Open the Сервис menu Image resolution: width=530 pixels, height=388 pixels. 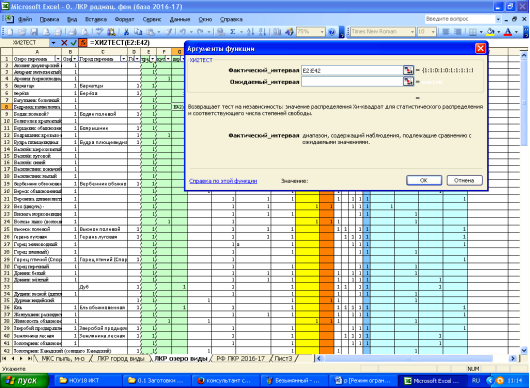(x=152, y=19)
